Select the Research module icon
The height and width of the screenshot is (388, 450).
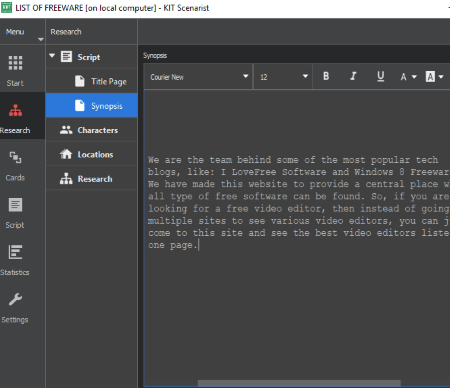[15, 110]
